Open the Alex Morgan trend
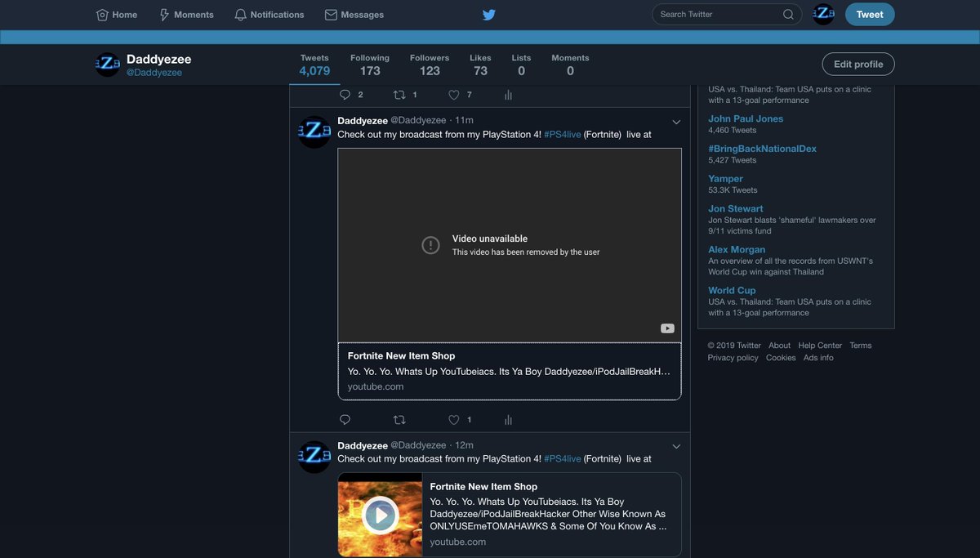 tap(737, 249)
